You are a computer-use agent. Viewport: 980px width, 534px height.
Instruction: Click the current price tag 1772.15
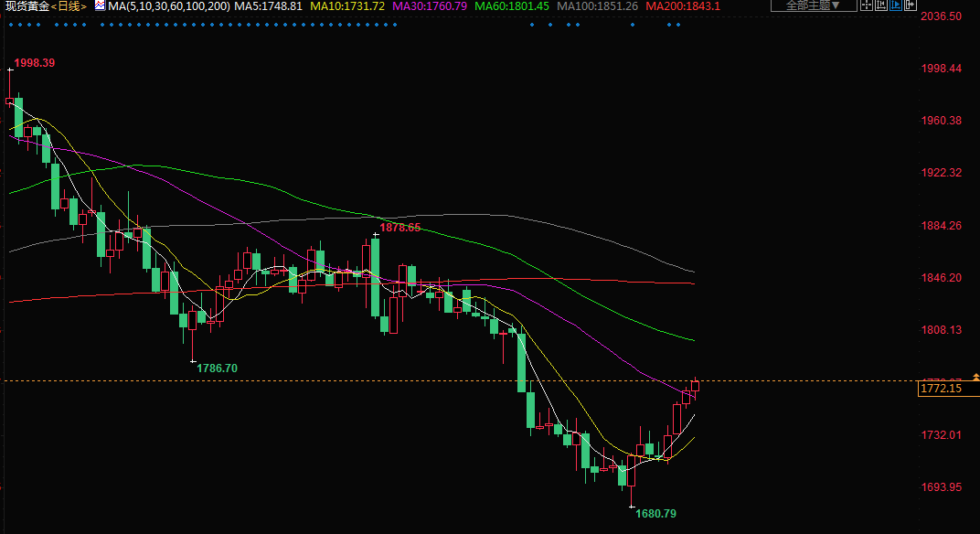(x=941, y=389)
